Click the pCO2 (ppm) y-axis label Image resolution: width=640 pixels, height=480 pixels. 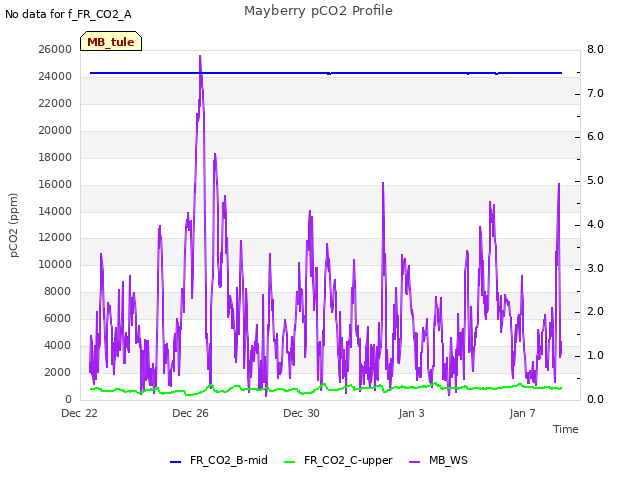pos(13,225)
